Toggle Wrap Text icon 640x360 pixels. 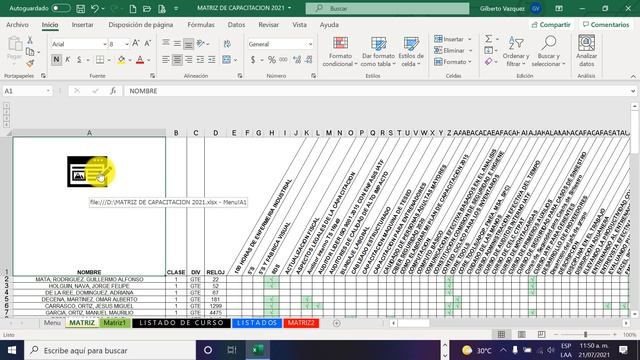(x=227, y=44)
